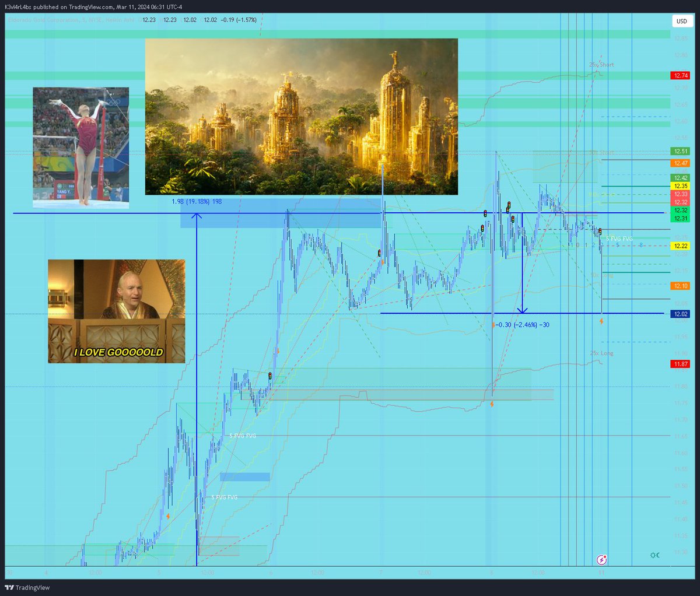
Task: Click the 1.98 (19.18%) measurement label
Action: (x=197, y=201)
